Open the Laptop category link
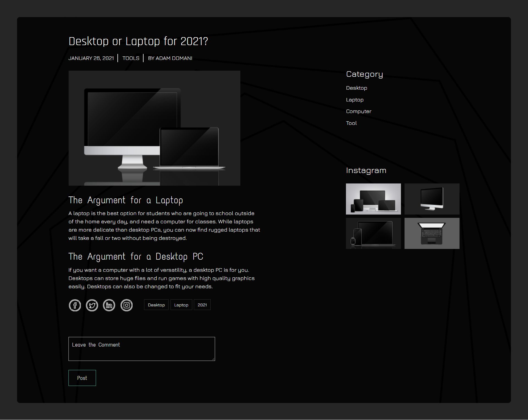Viewport: 528px width, 420px height. tap(355, 100)
